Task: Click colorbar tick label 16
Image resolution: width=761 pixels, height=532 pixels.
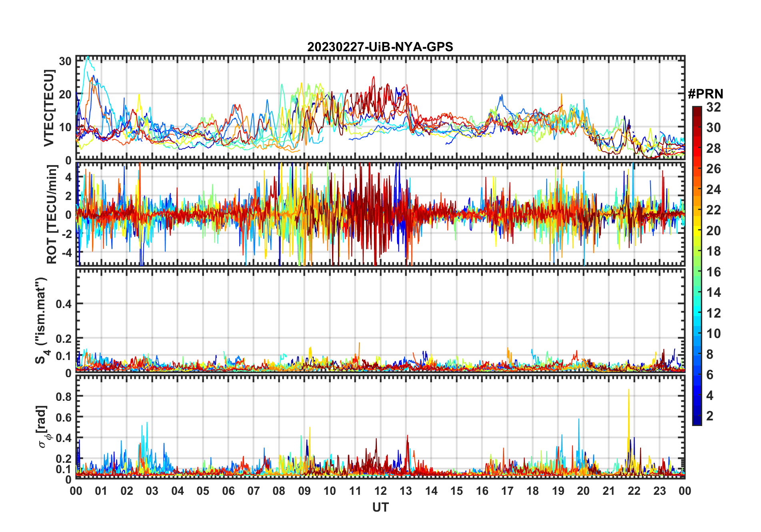Action: [713, 272]
